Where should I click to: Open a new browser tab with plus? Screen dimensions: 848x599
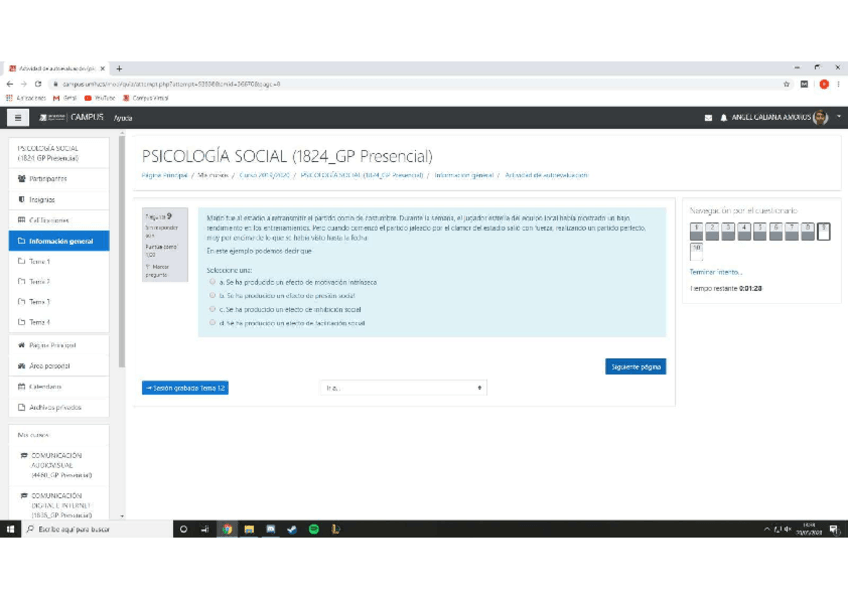pos(119,69)
